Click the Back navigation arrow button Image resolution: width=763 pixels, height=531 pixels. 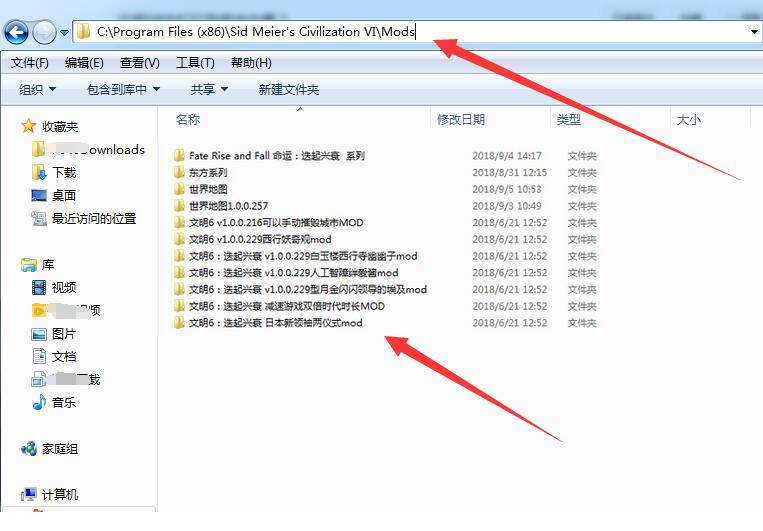(x=17, y=32)
